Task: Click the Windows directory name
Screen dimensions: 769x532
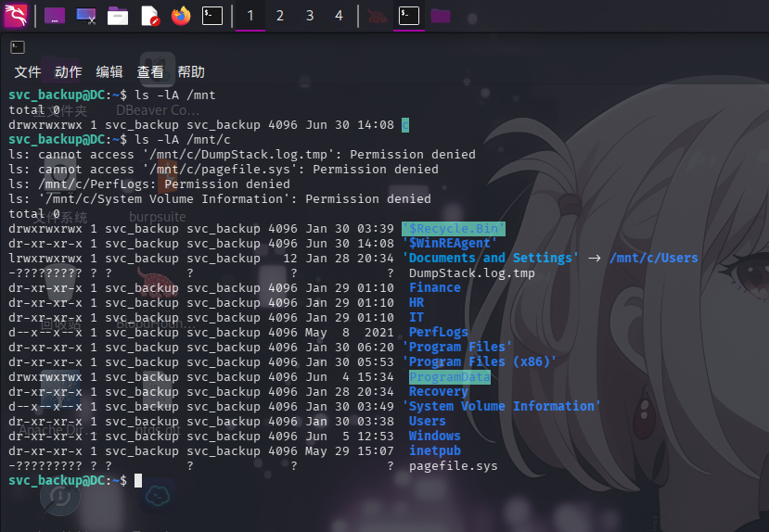Action: (x=434, y=436)
